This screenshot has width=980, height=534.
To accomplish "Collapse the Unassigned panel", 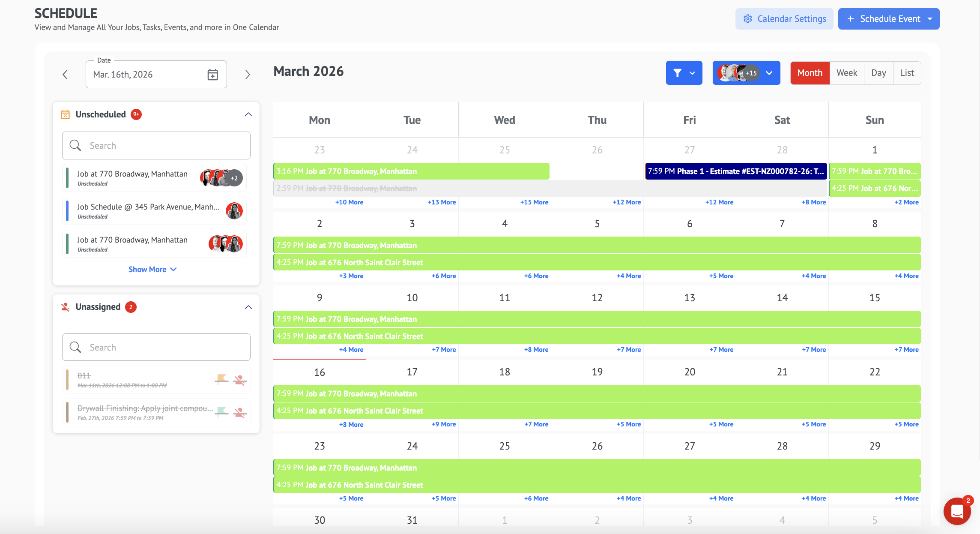I will (248, 307).
